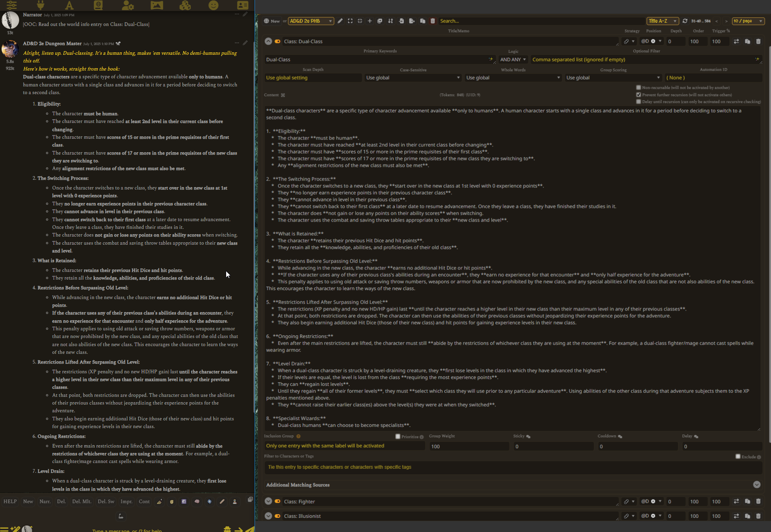Collapse the Class: Dual-Class entry
The width and height of the screenshot is (771, 532).
click(268, 41)
